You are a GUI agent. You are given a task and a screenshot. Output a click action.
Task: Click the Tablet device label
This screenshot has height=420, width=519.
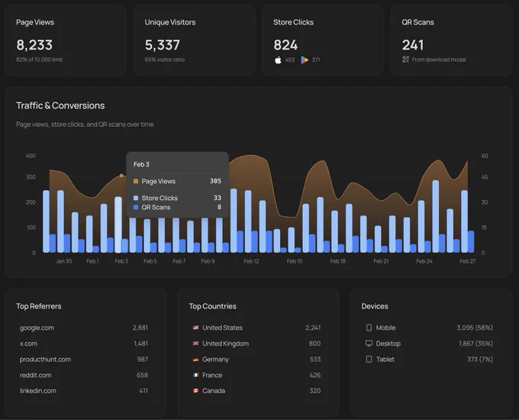385,359
